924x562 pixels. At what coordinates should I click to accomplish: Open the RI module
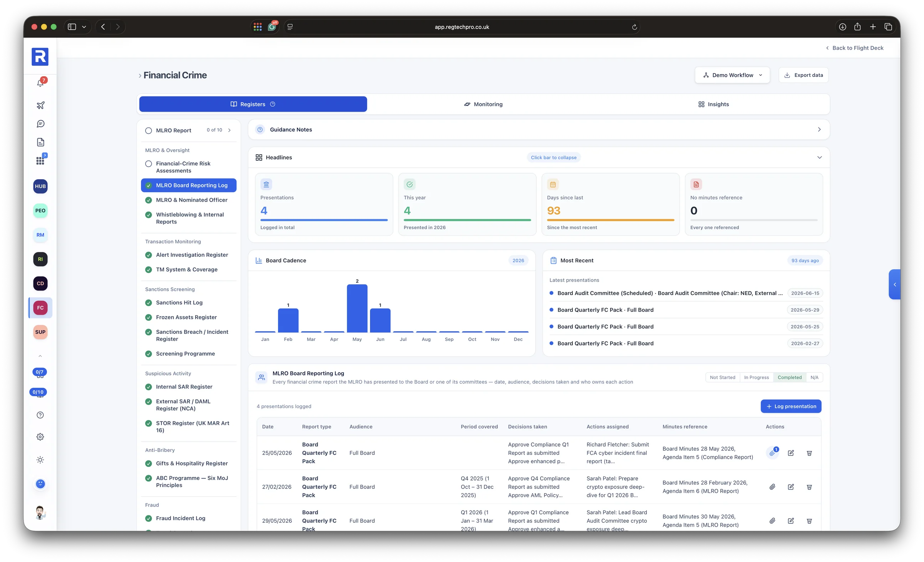pos(40,259)
